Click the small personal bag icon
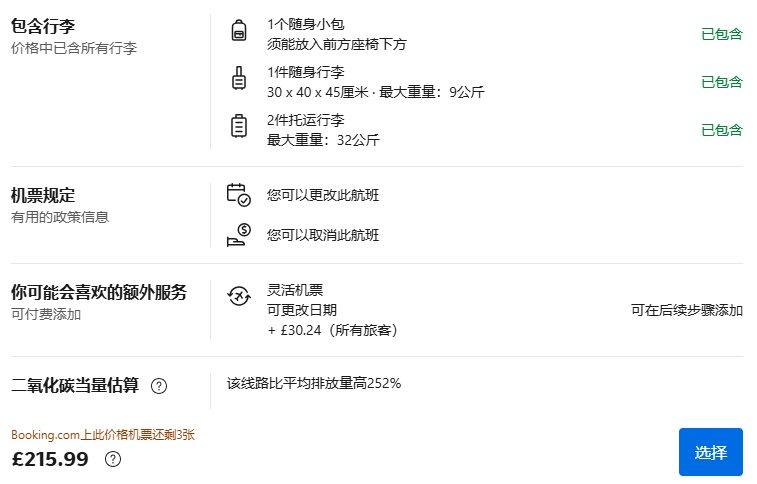The image size is (757, 484). [239, 30]
